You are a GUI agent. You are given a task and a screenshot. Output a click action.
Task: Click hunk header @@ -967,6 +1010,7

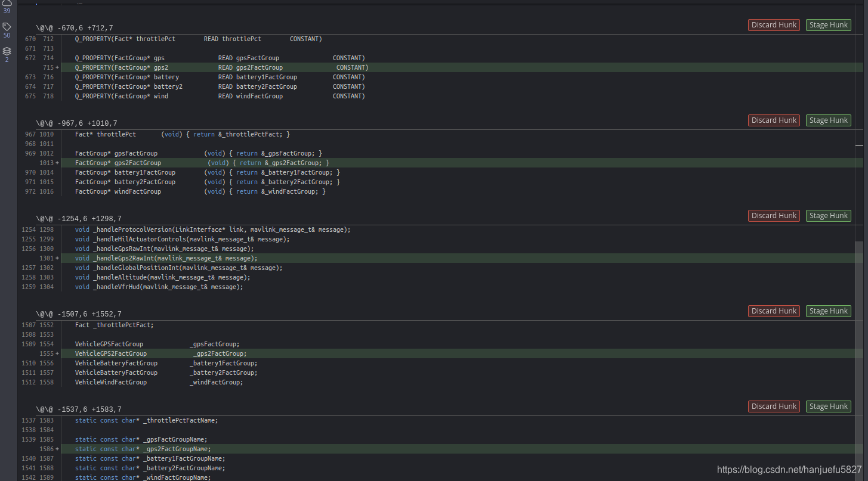(x=76, y=123)
